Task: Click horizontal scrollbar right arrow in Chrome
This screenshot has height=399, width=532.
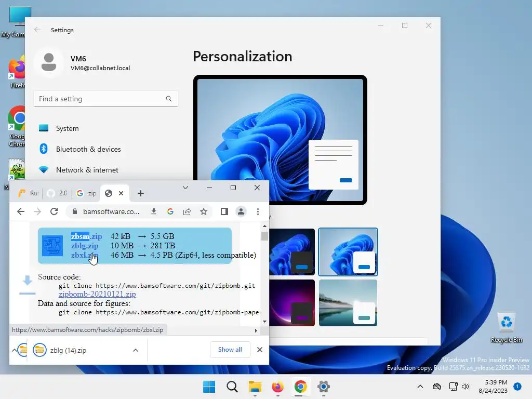Action: click(256, 330)
